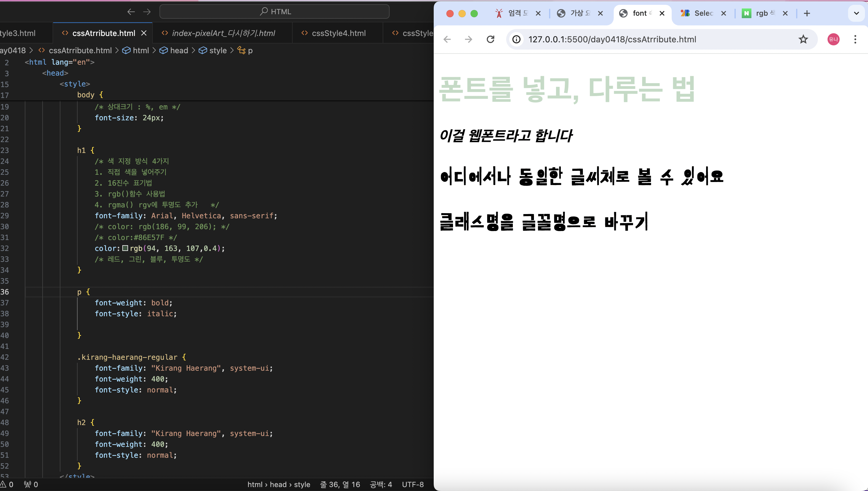The width and height of the screenshot is (868, 491).
Task: Click the VS Code back navigation arrow
Action: [x=131, y=12]
